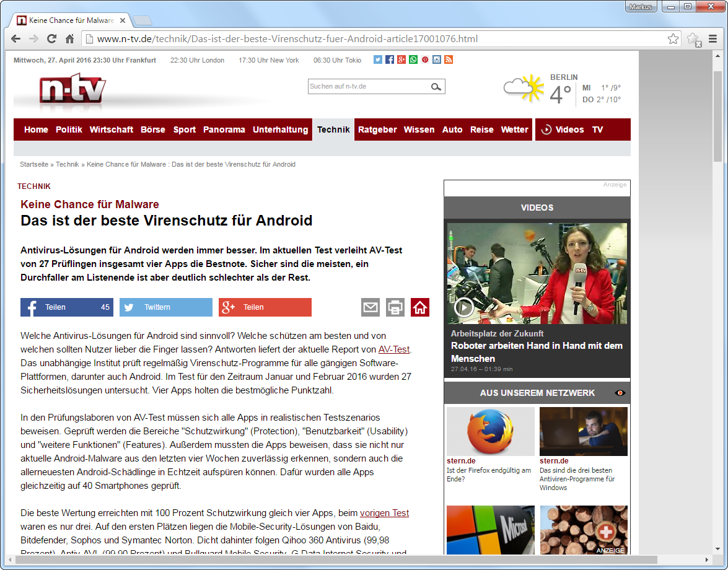Click the Twitter icon in top bar
The image size is (728, 570).
tap(378, 60)
